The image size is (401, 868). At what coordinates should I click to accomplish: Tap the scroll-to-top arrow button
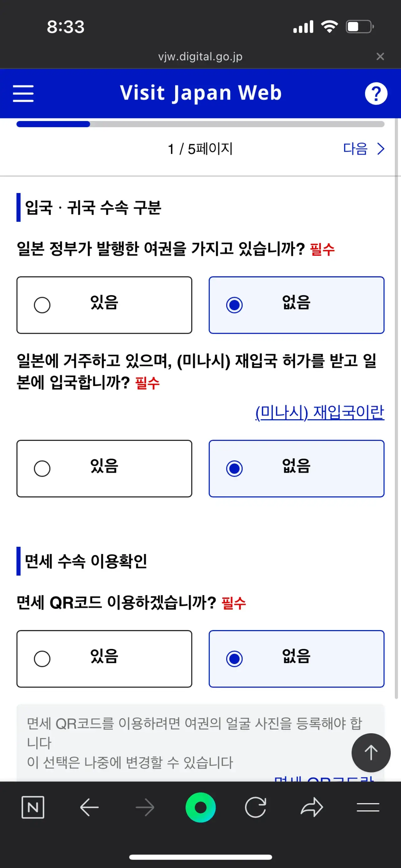371,752
